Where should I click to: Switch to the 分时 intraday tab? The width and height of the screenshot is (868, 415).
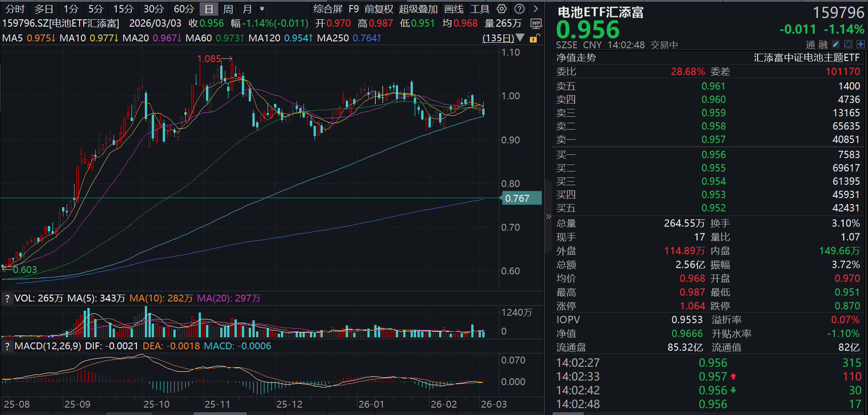(x=15, y=9)
